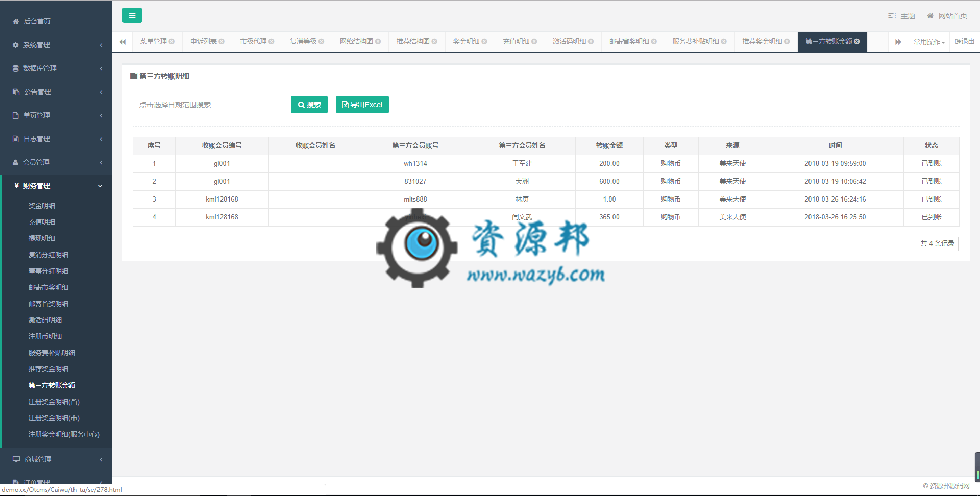Click the monitor icon for 商城管理

point(16,459)
